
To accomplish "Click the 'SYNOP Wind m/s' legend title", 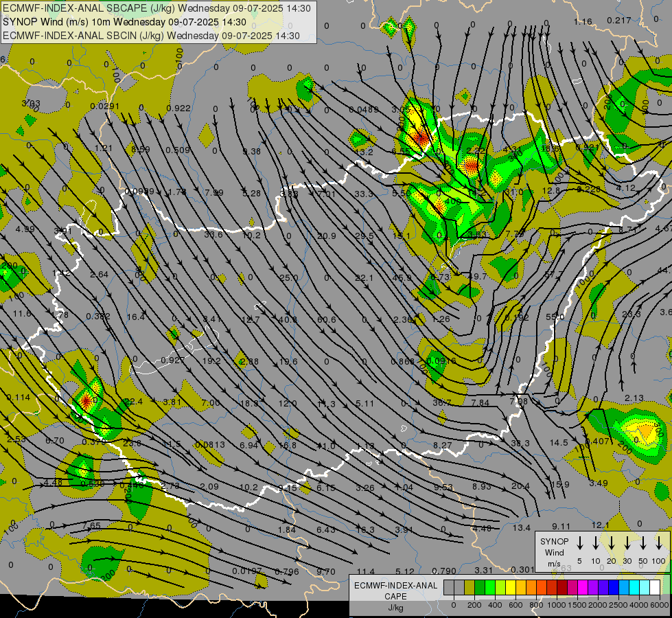I will click(554, 552).
